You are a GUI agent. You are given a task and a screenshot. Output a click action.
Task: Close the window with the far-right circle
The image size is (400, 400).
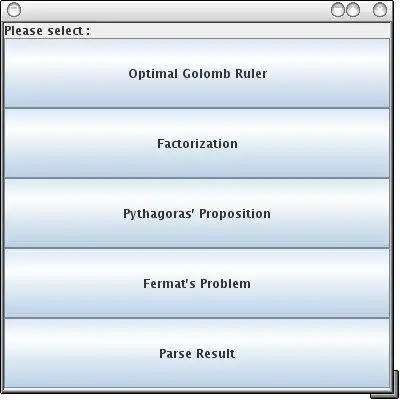[380, 10]
